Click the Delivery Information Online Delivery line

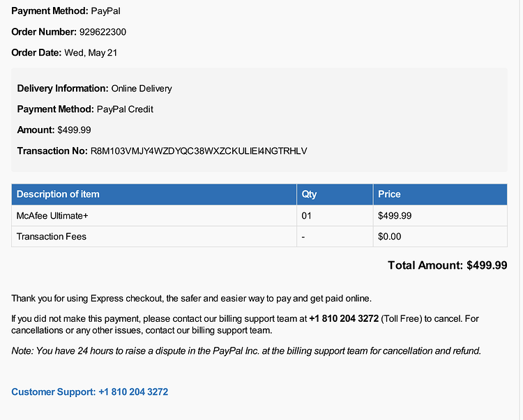94,88
